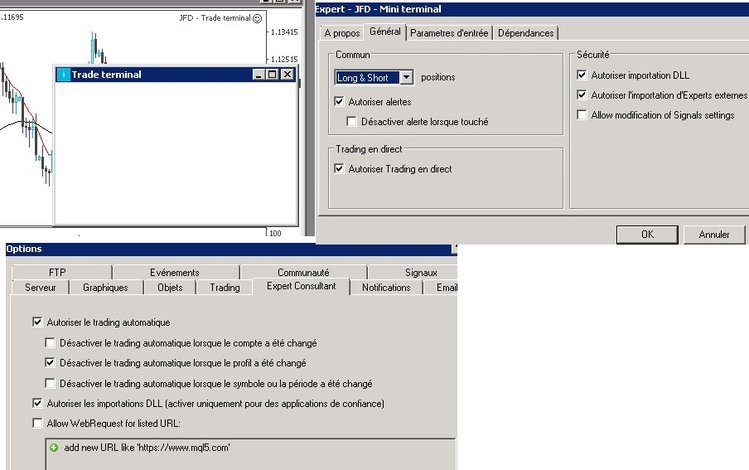Maximize the Trade terminal window

[272, 75]
